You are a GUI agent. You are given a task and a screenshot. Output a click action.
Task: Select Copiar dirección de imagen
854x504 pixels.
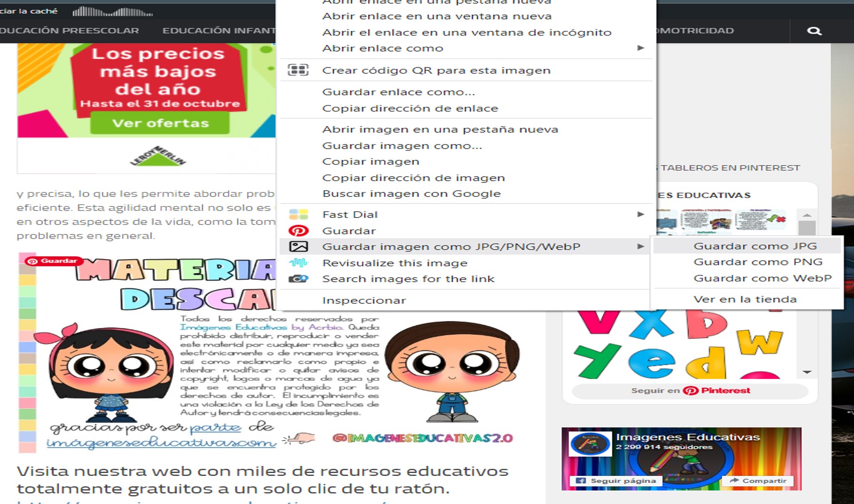[x=413, y=178]
